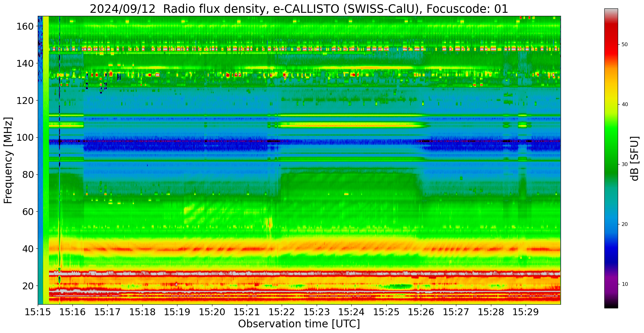Image resolution: width=644 pixels, height=333 pixels.
Task: Click the colorbar tick label 50
Action: coord(625,45)
